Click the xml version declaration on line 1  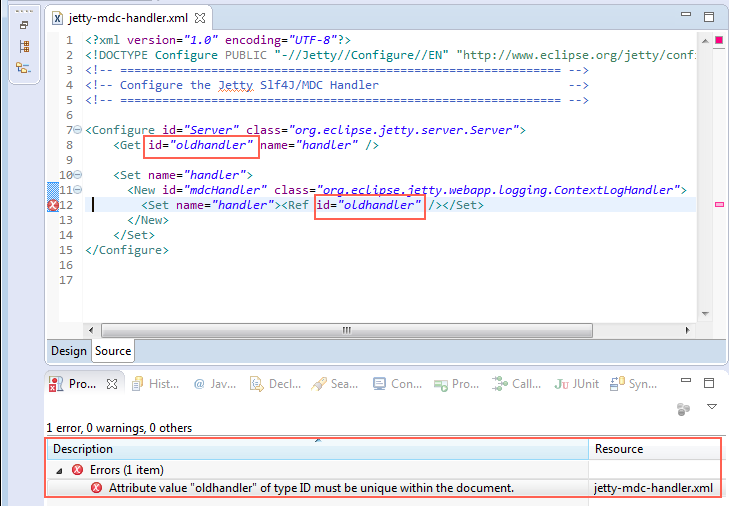coord(218,40)
